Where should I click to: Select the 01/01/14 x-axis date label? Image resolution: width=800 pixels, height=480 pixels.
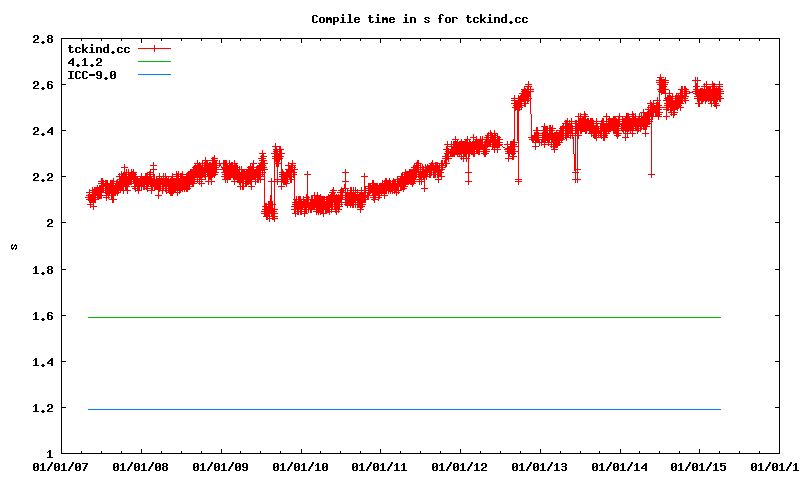point(620,466)
